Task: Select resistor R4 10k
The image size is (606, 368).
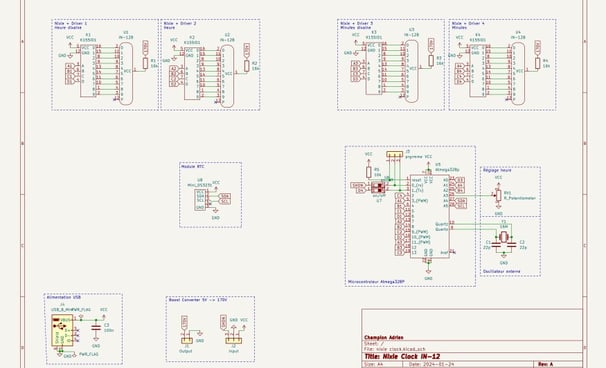Action: click(538, 63)
